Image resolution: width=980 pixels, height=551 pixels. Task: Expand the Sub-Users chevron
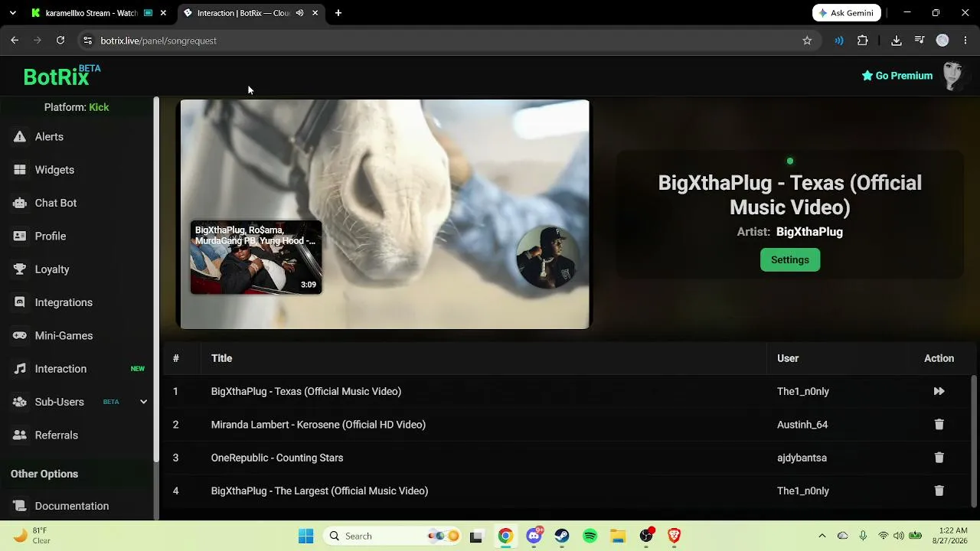click(143, 402)
